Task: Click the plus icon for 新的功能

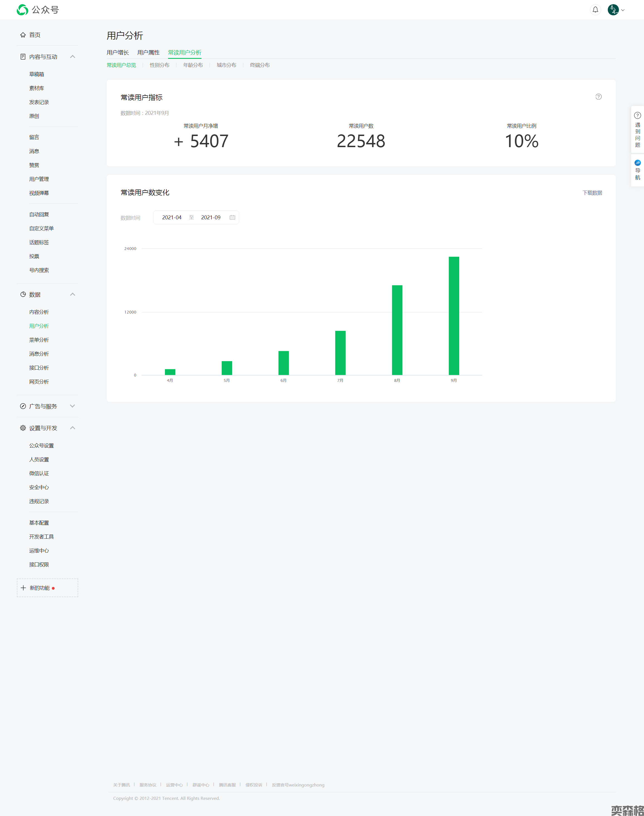Action: point(23,588)
